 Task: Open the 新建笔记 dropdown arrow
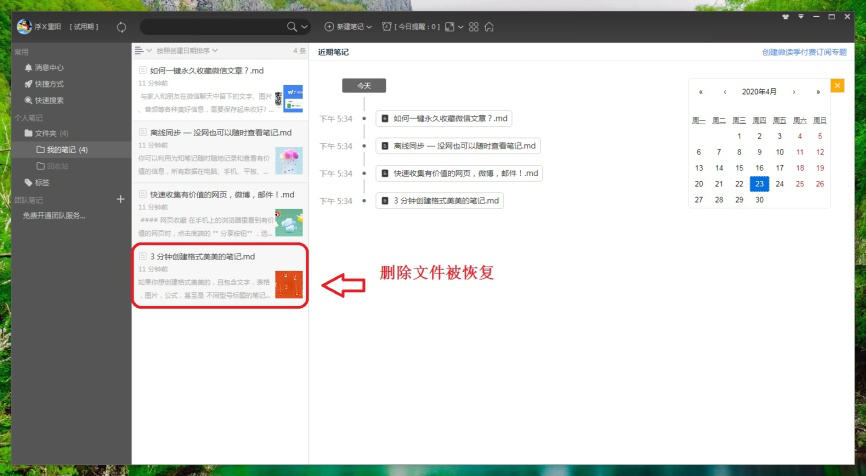tap(369, 27)
